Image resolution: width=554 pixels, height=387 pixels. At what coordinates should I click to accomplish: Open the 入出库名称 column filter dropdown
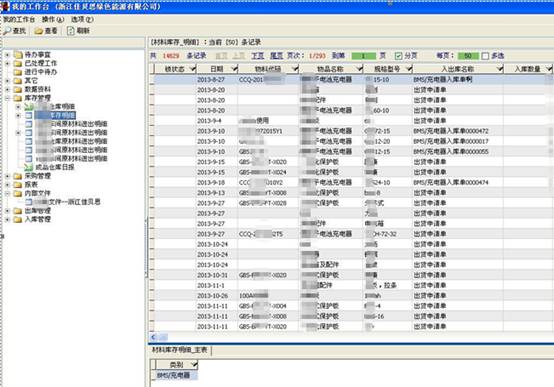499,68
